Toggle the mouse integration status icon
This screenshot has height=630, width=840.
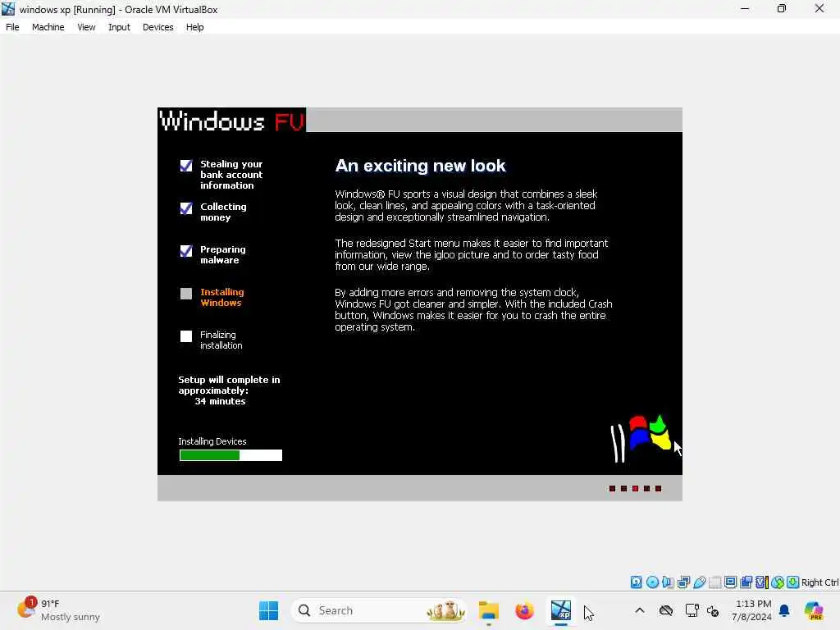coord(778,582)
